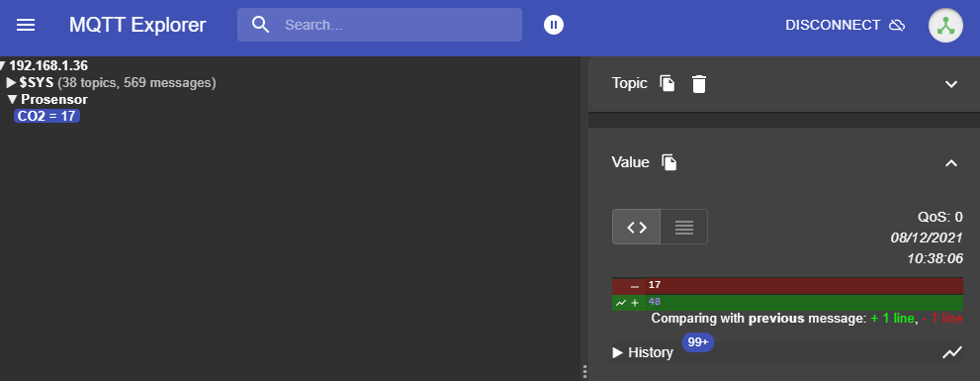Image resolution: width=980 pixels, height=381 pixels.
Task: Click the chart icon beside value 48
Action: (x=621, y=303)
